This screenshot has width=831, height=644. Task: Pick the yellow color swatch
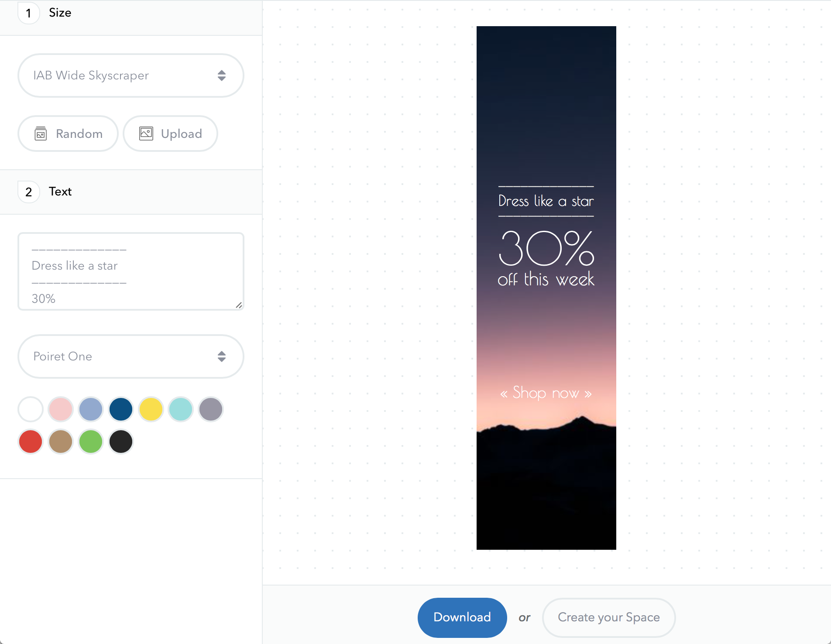pos(151,409)
